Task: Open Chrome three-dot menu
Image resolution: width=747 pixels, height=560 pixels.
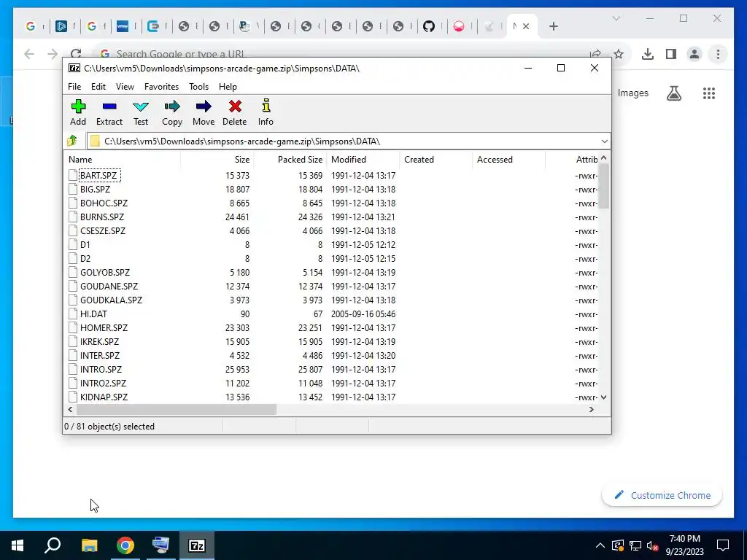Action: pyautogui.click(x=718, y=54)
